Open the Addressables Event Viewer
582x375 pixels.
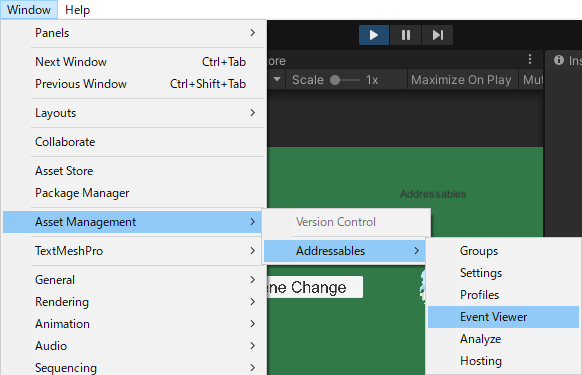click(503, 317)
